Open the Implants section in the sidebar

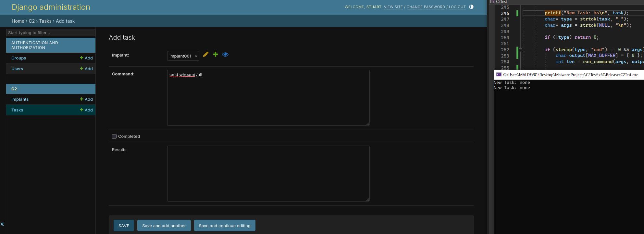tap(20, 99)
